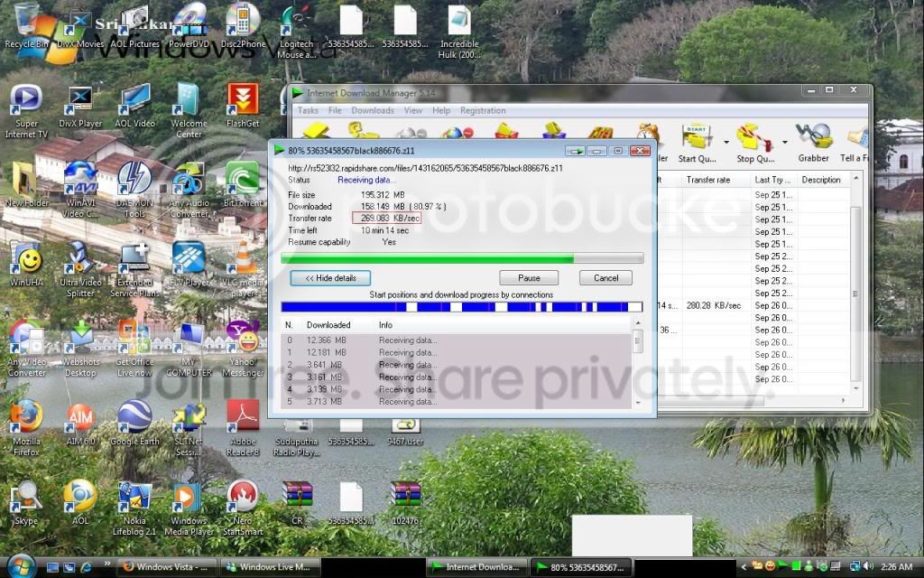Click the Hide details button
Screen dimensions: 924x578
click(x=330, y=278)
